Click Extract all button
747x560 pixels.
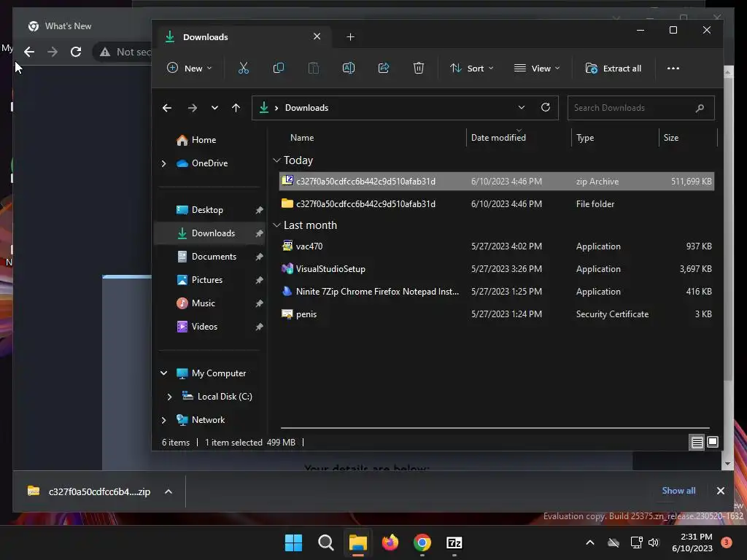pos(613,68)
